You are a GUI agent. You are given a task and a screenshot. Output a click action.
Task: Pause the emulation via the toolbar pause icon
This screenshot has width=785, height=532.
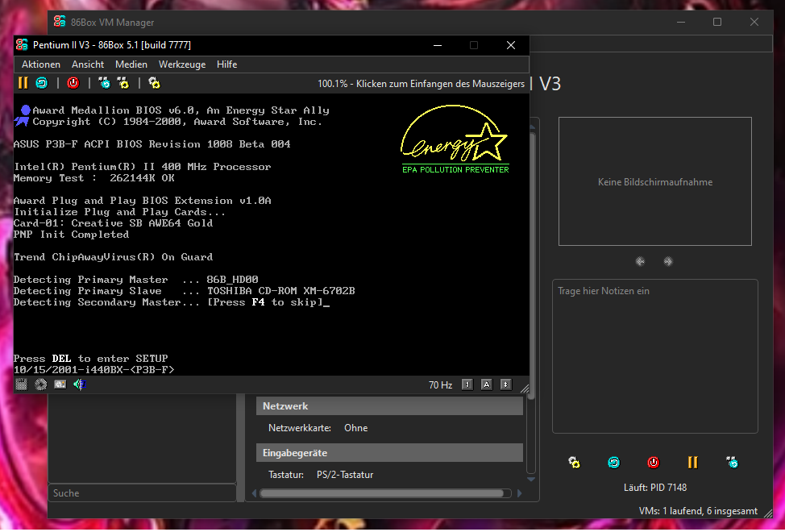[x=23, y=83]
